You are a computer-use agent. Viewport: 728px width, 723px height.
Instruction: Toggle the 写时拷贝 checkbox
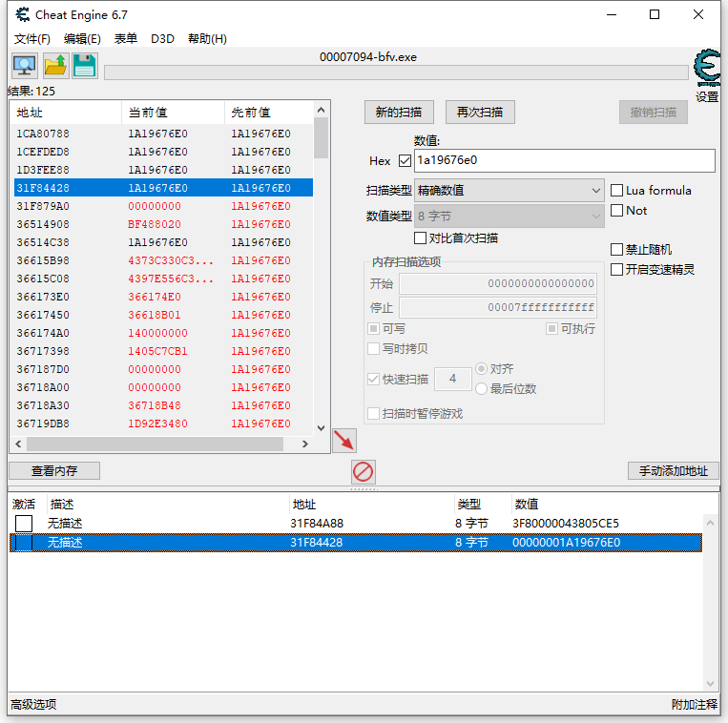373,348
